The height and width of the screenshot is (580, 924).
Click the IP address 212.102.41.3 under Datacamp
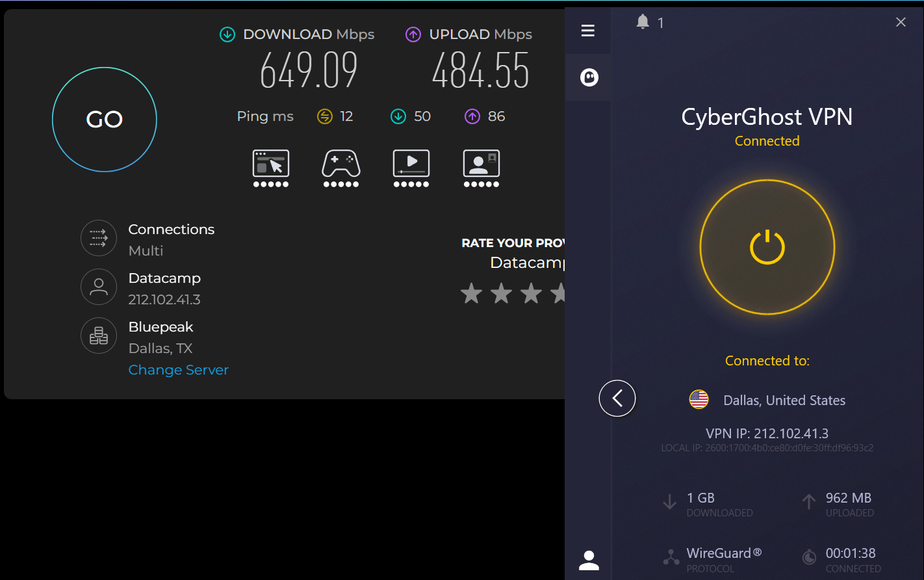pos(164,300)
